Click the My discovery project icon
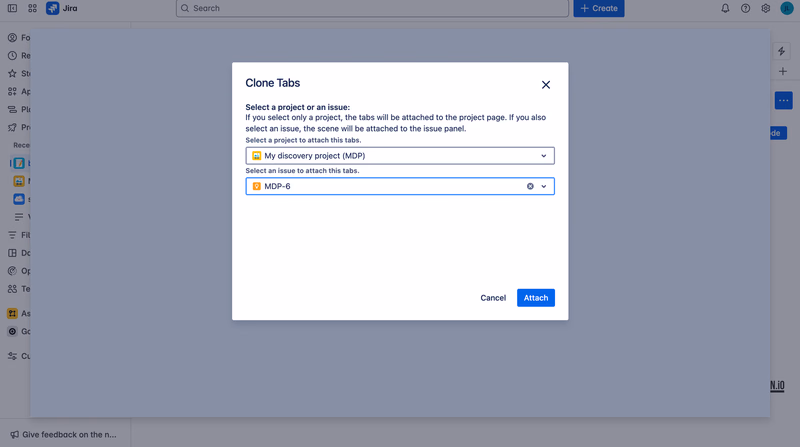800x447 pixels. click(257, 156)
